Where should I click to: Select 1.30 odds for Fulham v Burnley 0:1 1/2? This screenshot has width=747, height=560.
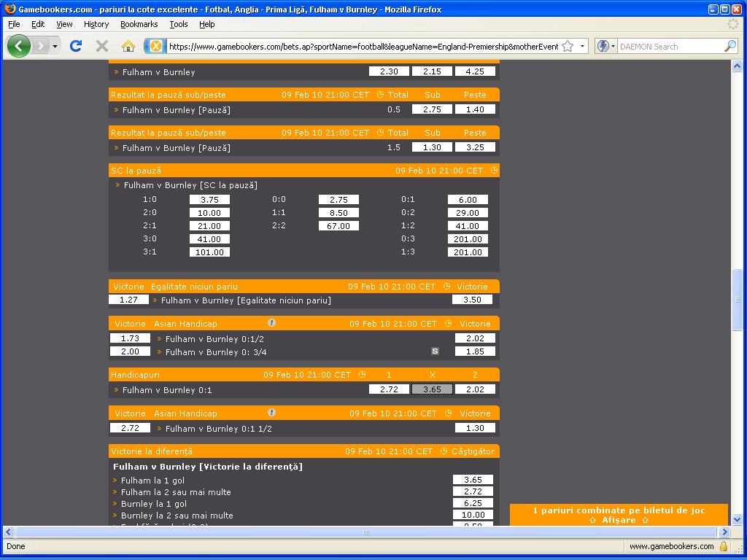(475, 427)
